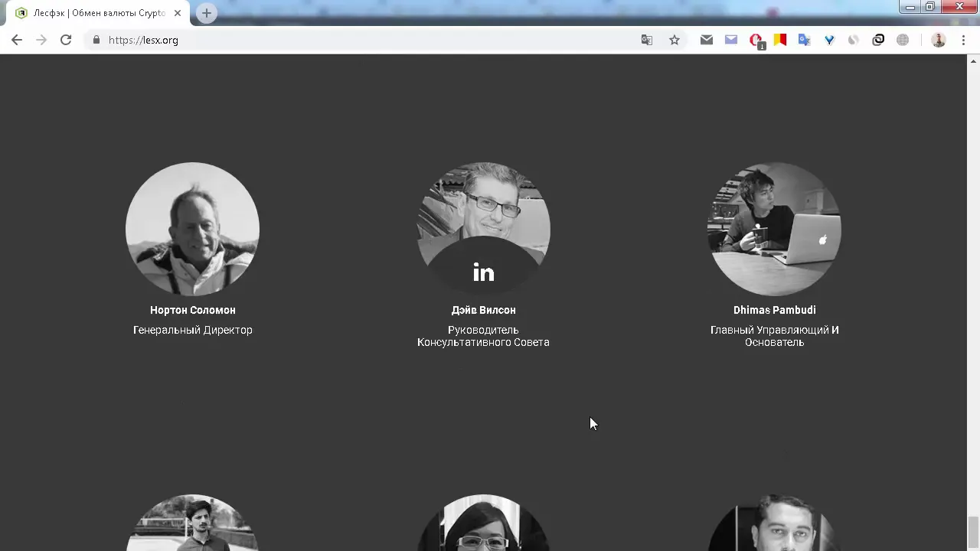
Task: Select the name Dhimas Pambudi
Action: click(774, 310)
